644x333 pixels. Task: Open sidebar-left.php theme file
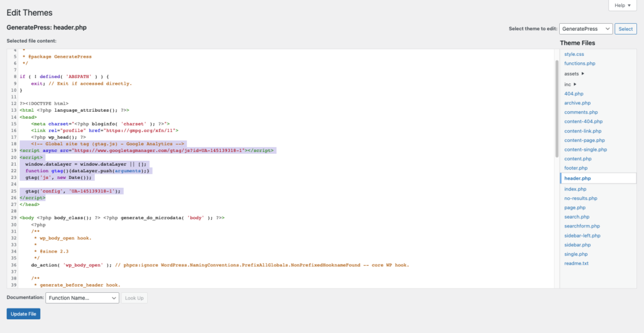582,236
